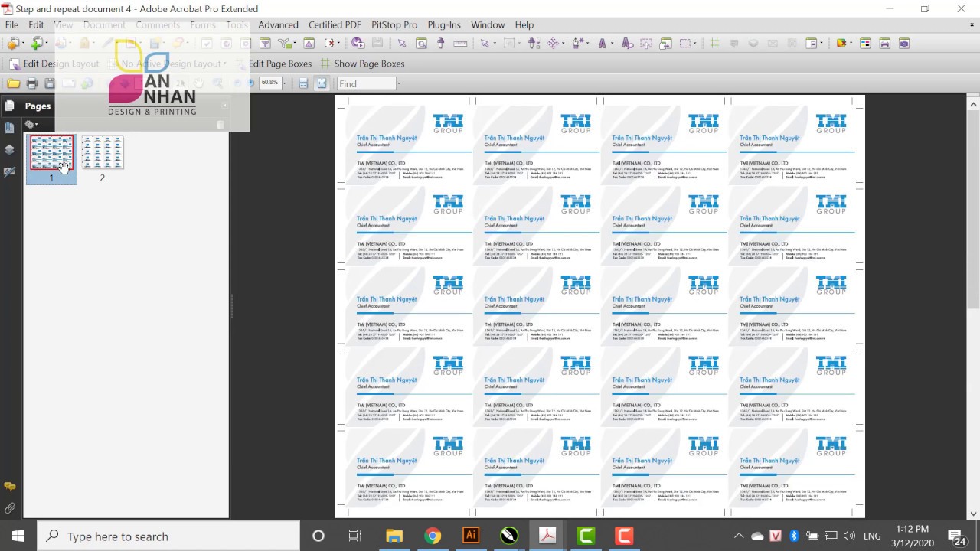The width and height of the screenshot is (980, 551).
Task: Click the Save floppy disk icon
Action: (x=50, y=83)
